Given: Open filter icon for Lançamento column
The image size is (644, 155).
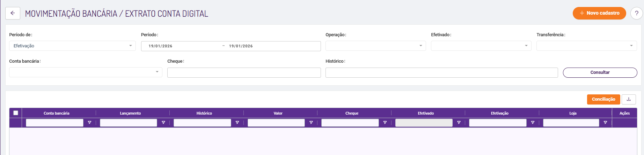Looking at the screenshot, I should (x=163, y=123).
